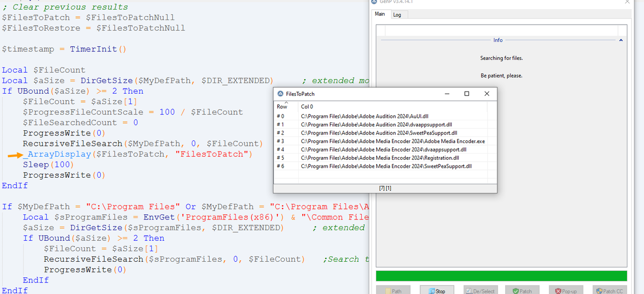
Task: Click the 'Local $FileCount' code line
Action: [x=43, y=70]
